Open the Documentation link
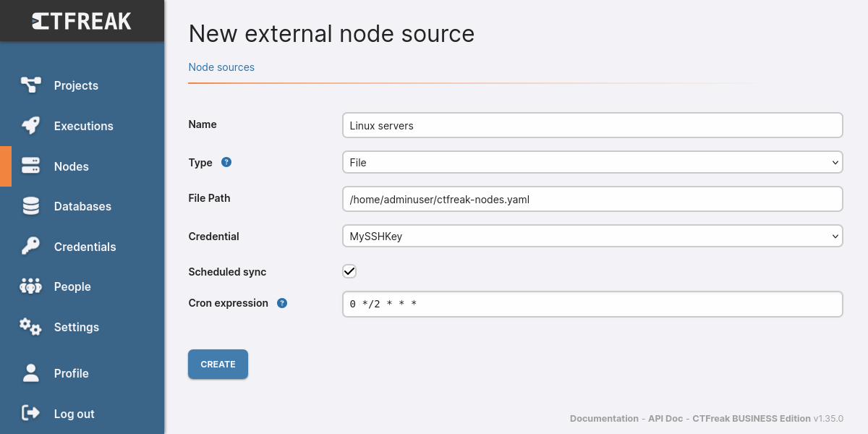 tap(604, 418)
